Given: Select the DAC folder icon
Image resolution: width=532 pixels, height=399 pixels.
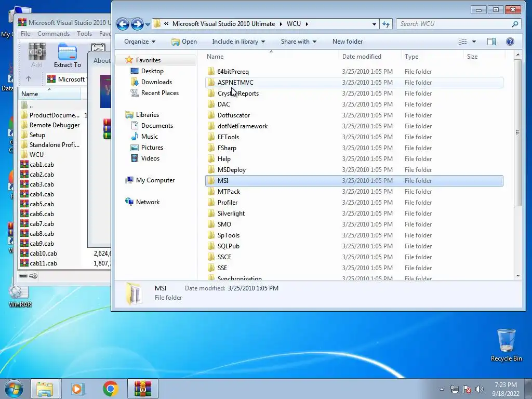Looking at the screenshot, I should coord(211,104).
